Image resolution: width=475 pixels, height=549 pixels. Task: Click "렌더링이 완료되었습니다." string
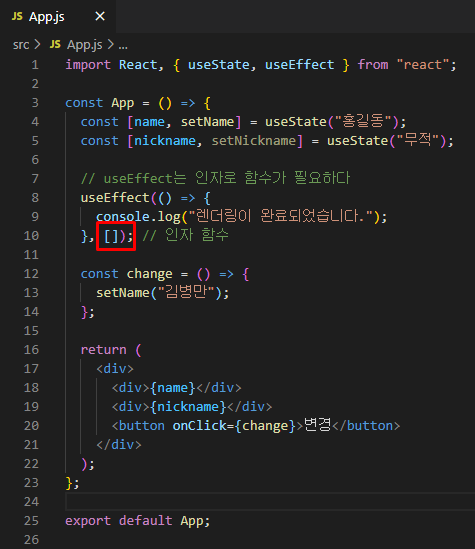click(x=281, y=216)
